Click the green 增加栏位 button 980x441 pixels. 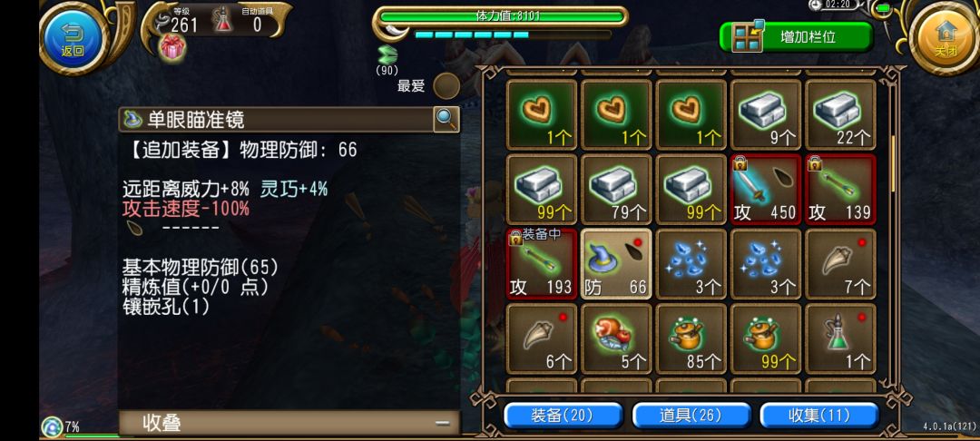(x=796, y=37)
